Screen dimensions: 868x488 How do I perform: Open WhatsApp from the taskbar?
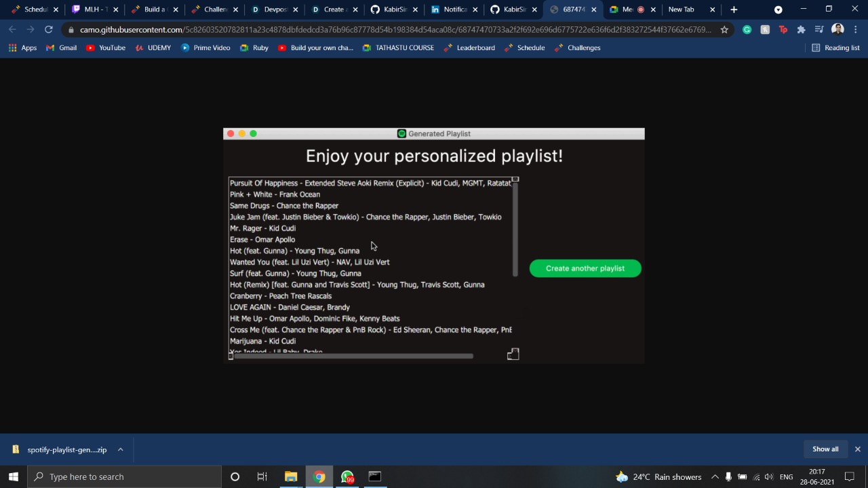347,476
